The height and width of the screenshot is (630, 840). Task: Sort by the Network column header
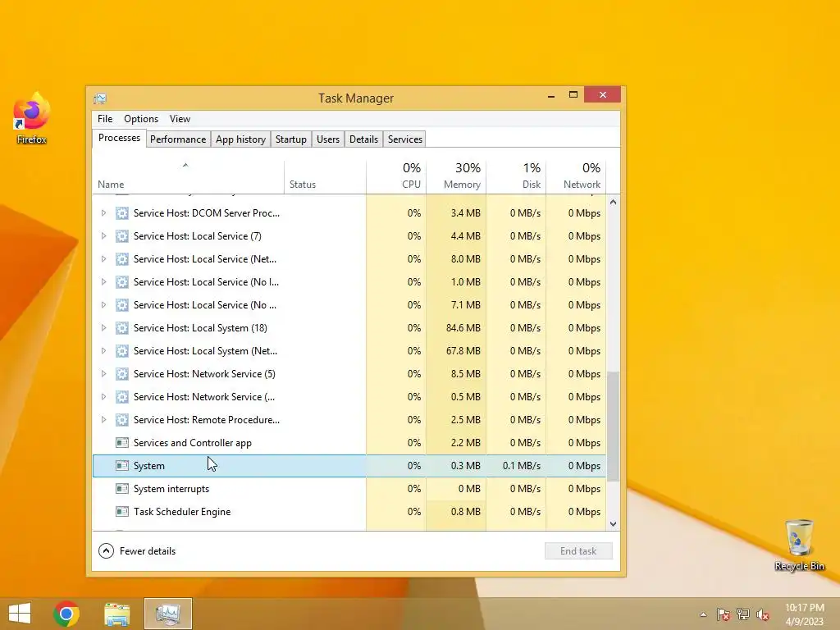click(x=576, y=177)
